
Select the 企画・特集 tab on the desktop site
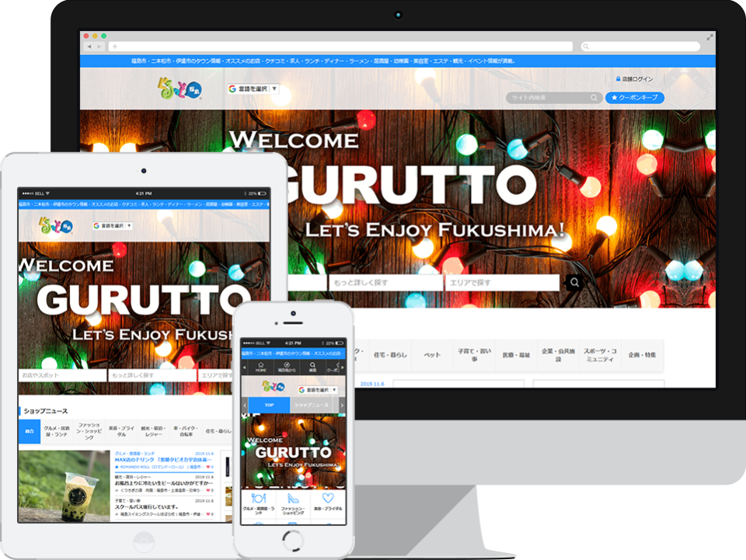643,355
